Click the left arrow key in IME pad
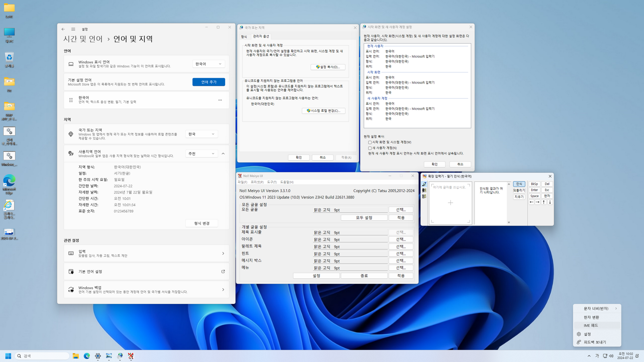The image size is (644, 362). [x=531, y=202]
